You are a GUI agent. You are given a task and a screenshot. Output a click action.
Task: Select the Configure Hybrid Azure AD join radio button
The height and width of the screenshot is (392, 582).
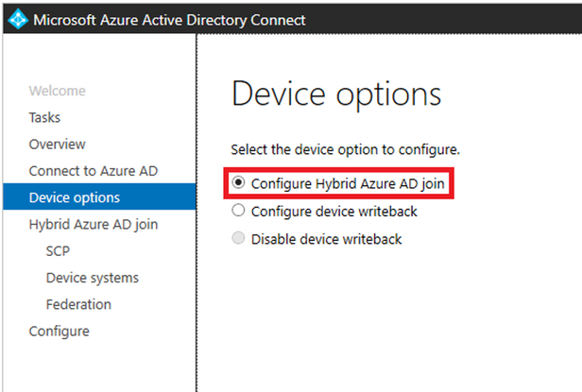(238, 182)
